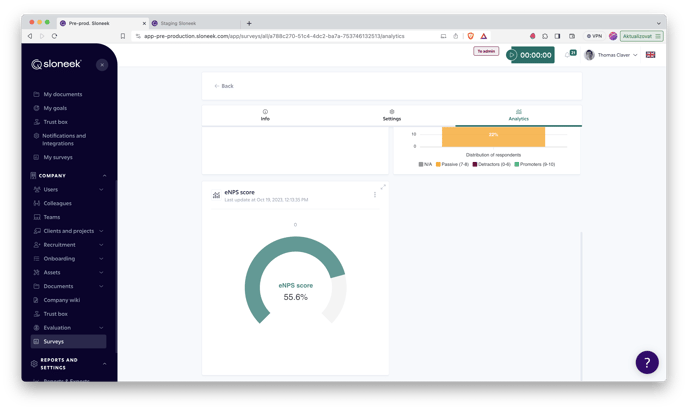This screenshot has height=410, width=688.
Task: Collapse Reports and settings section chevron
Action: point(104,364)
